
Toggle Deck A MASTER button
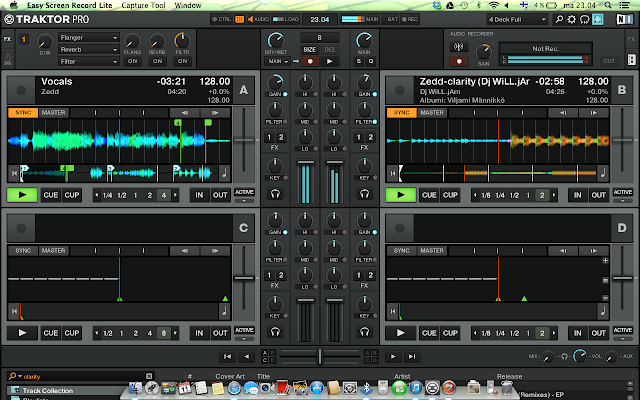pos(53,113)
